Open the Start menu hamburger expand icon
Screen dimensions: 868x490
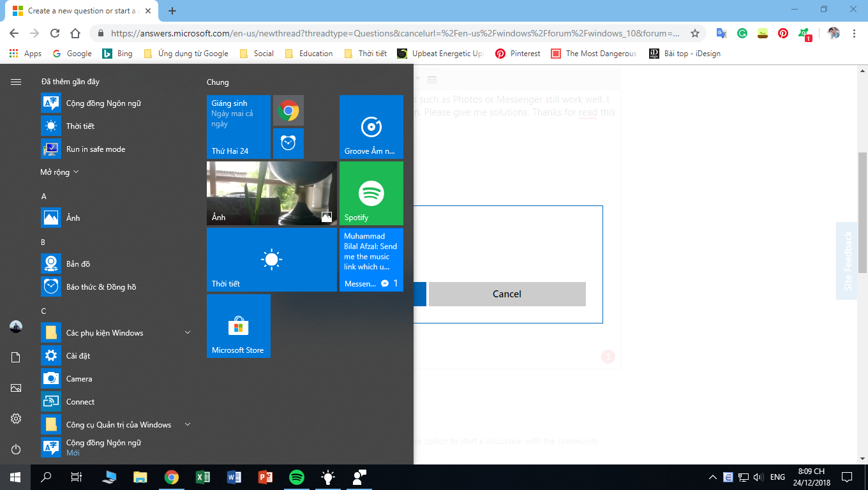pos(16,82)
